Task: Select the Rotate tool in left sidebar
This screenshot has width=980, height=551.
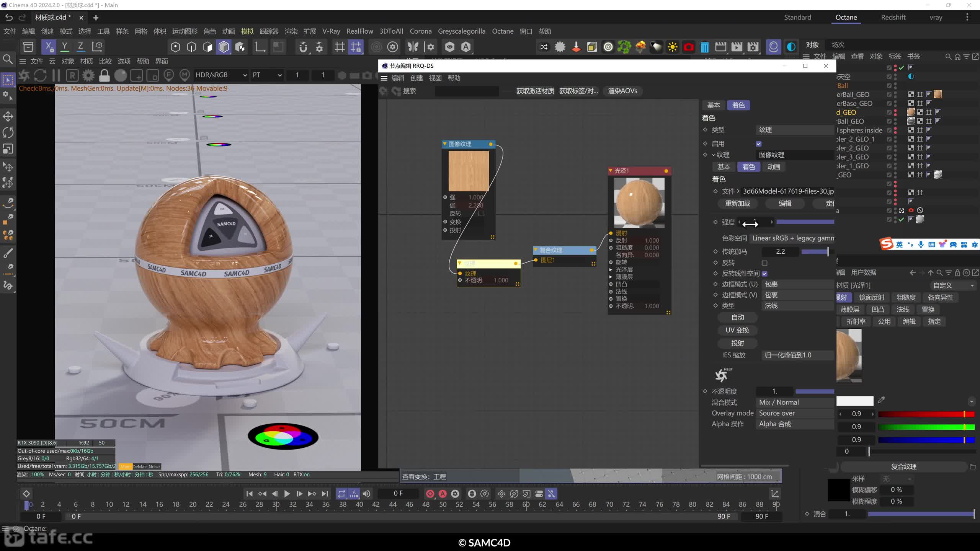Action: [x=8, y=132]
